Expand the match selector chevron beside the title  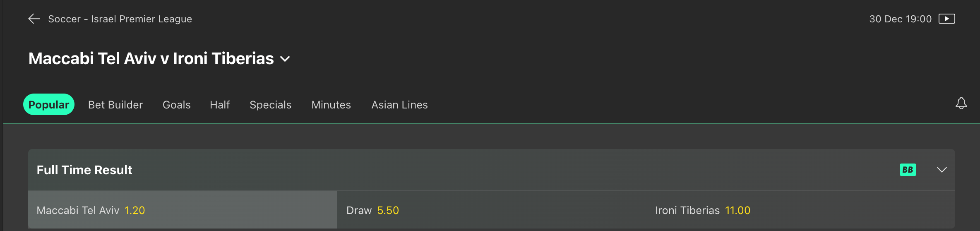[x=285, y=59]
